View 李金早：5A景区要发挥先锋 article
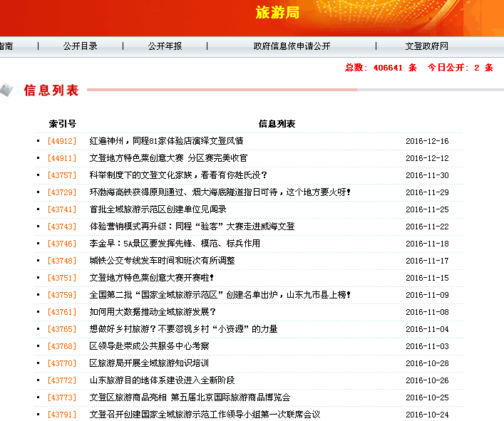504x421 pixels. coord(175,244)
